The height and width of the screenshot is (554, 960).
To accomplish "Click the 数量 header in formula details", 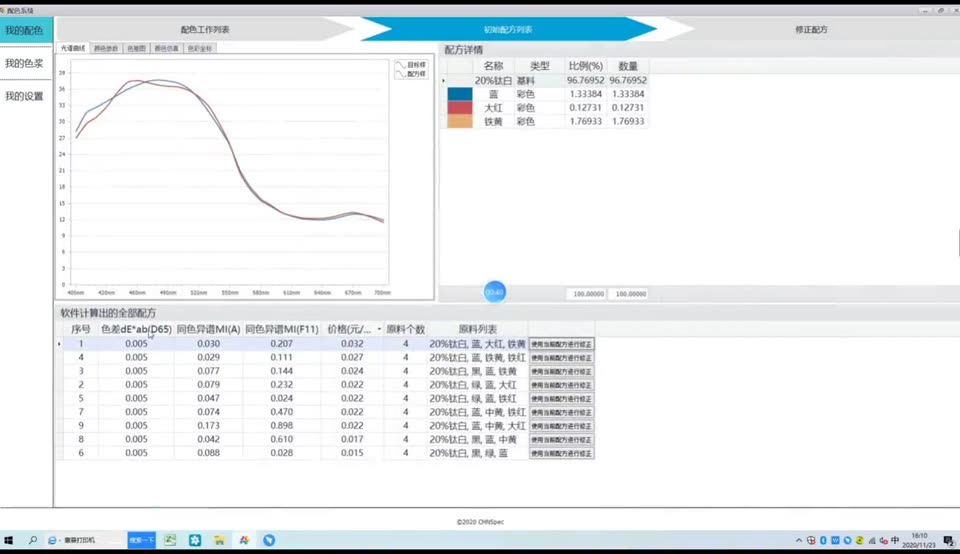I will [x=628, y=66].
